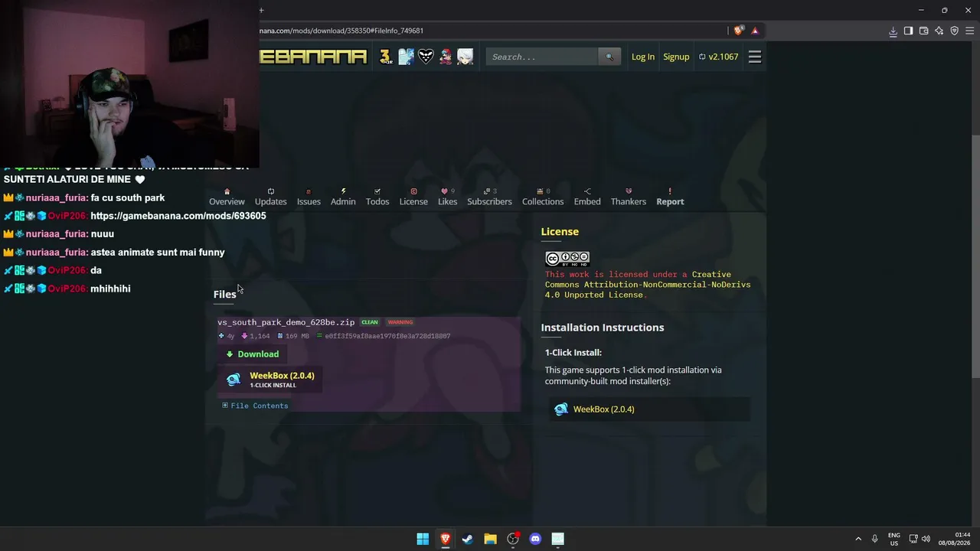The height and width of the screenshot is (551, 980).
Task: Open File Explorer from the taskbar
Action: (x=490, y=539)
